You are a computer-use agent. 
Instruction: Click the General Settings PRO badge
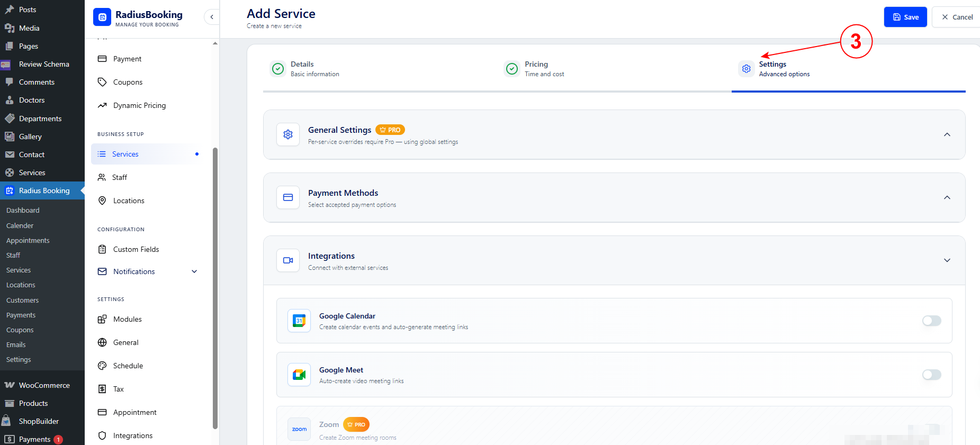click(x=390, y=130)
